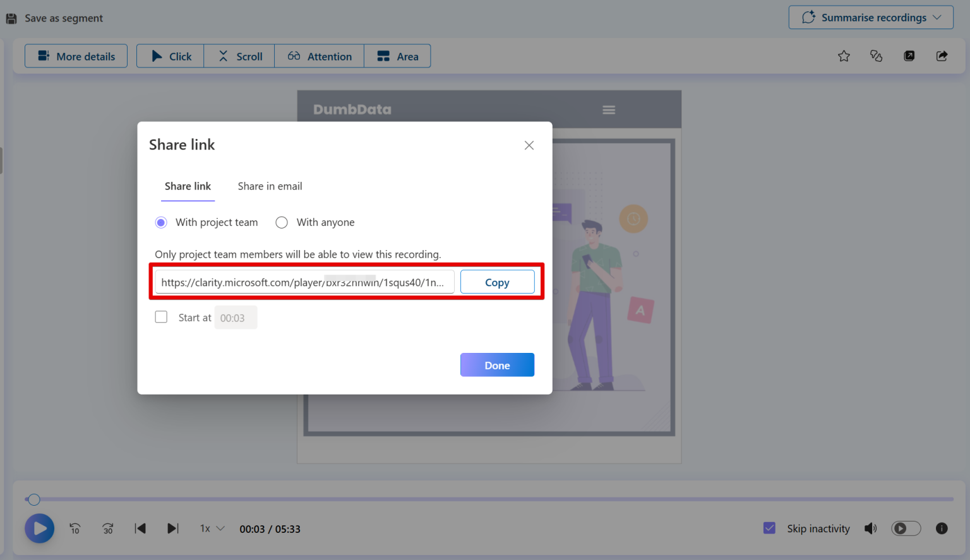The width and height of the screenshot is (970, 560).
Task: Skip back 10 seconds in playback
Action: pos(75,528)
